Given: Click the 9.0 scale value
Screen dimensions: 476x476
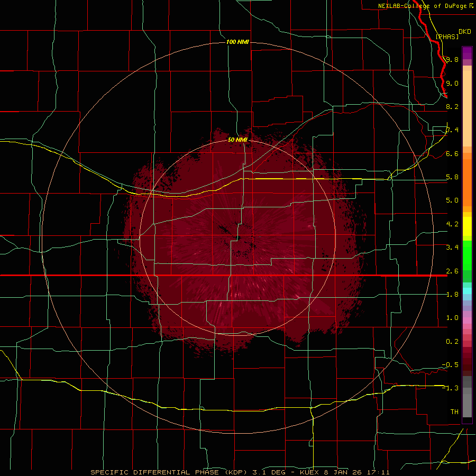Looking at the screenshot, I should (x=452, y=83).
